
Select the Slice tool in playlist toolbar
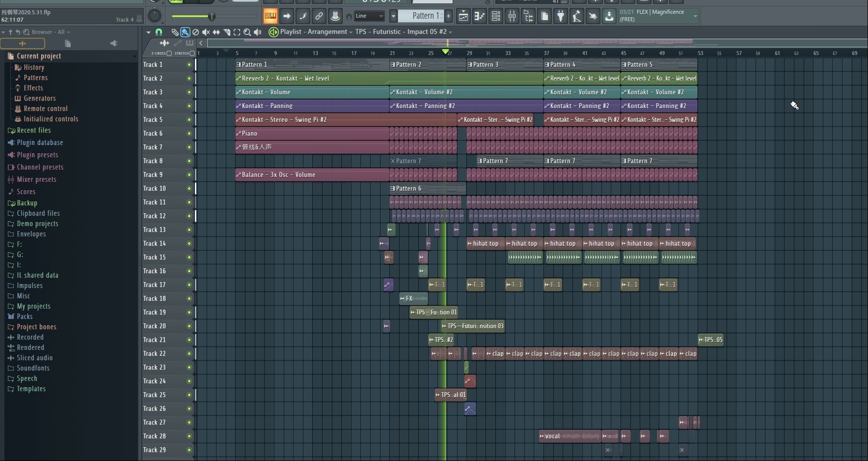[x=226, y=32]
